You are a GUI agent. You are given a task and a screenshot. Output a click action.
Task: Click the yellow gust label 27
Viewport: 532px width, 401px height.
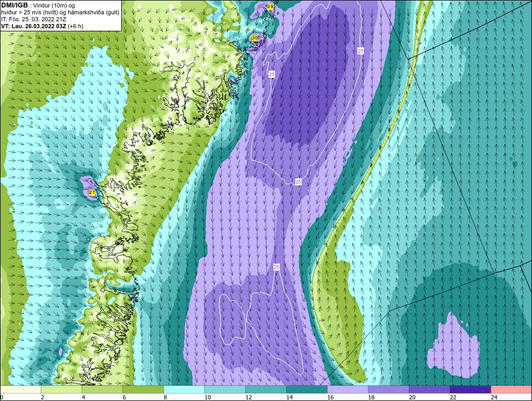(x=92, y=193)
